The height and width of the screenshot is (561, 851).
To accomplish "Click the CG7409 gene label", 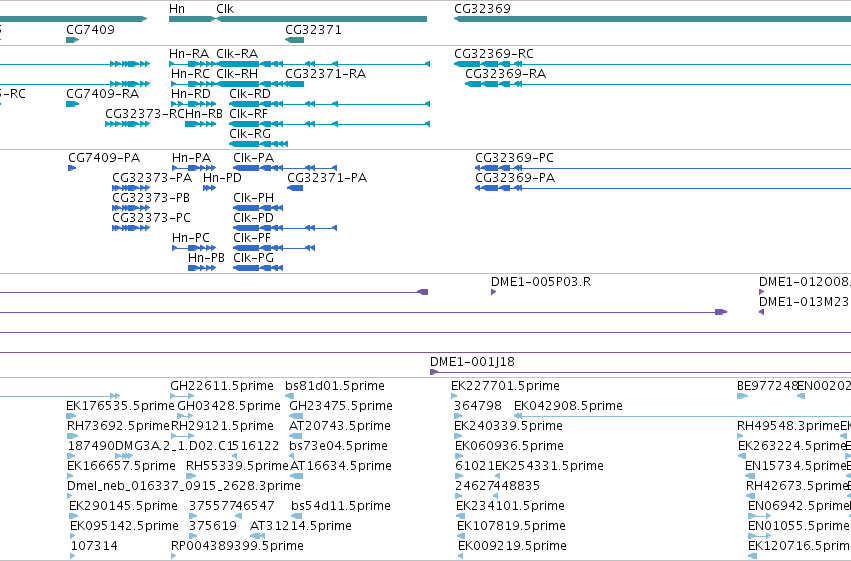I will coord(90,30).
